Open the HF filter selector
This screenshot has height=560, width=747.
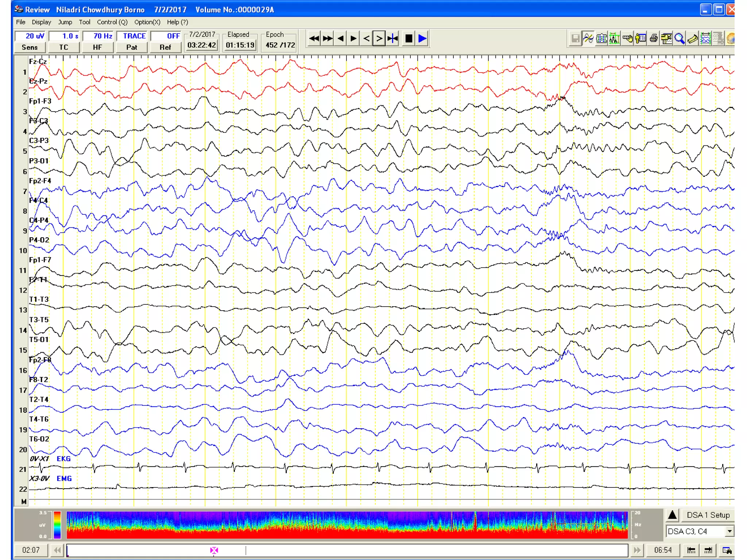tap(97, 47)
